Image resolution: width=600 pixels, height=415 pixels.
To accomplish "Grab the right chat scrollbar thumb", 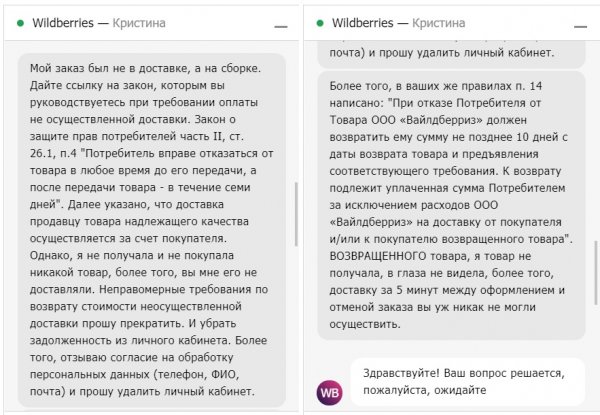I will 595,272.
